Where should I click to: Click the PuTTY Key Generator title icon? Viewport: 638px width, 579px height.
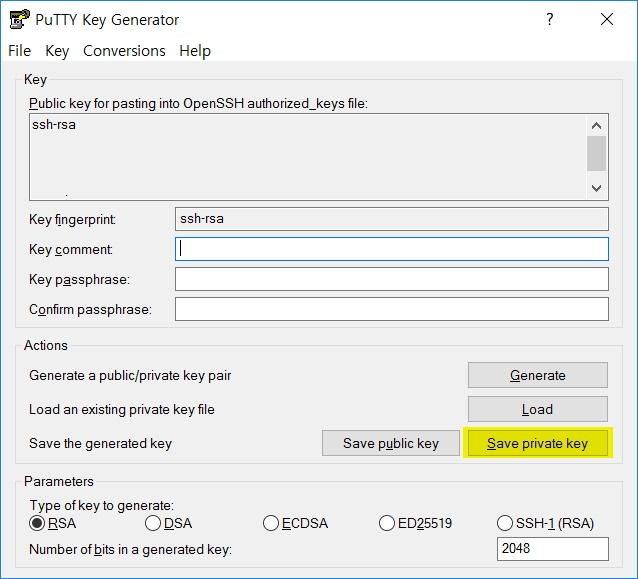coord(20,19)
